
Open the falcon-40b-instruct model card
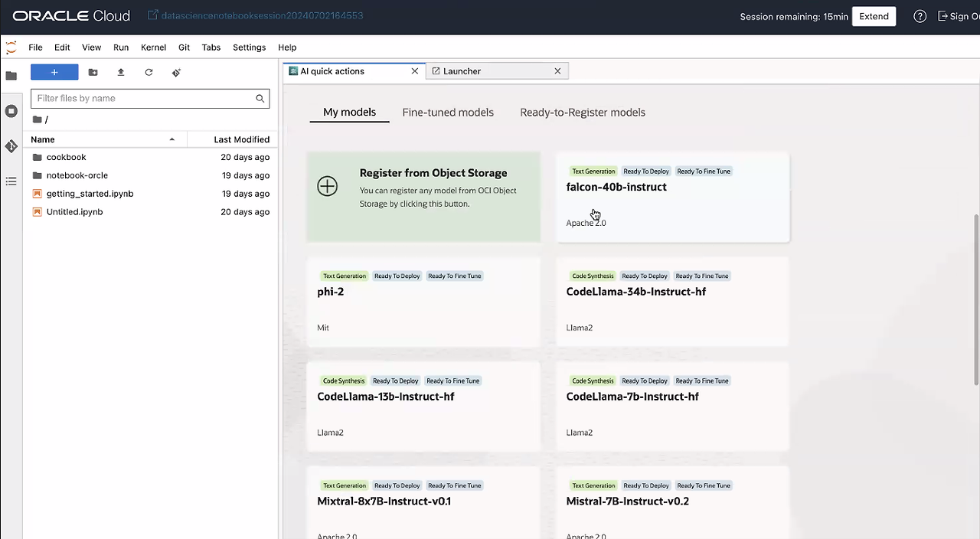673,197
